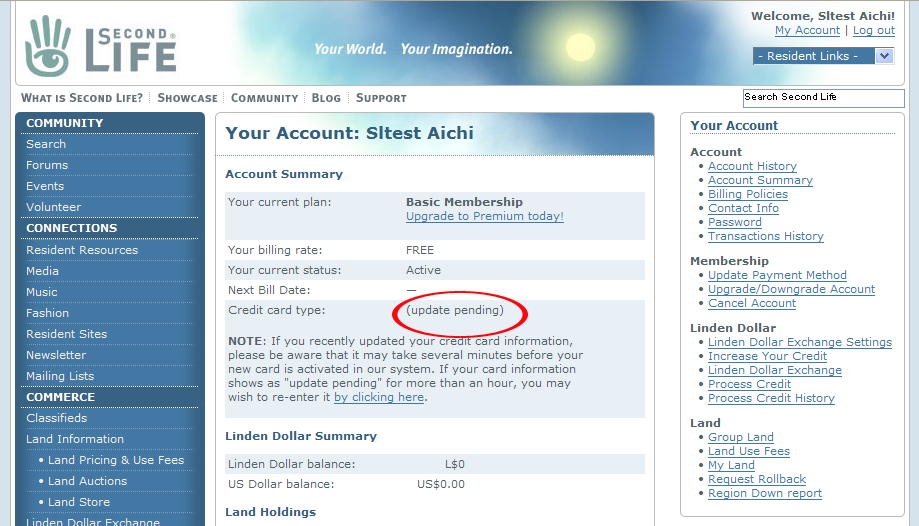Screen dimensions: 919x526
Task: Click Upgrade to Premium today link
Action: pyautogui.click(x=484, y=216)
